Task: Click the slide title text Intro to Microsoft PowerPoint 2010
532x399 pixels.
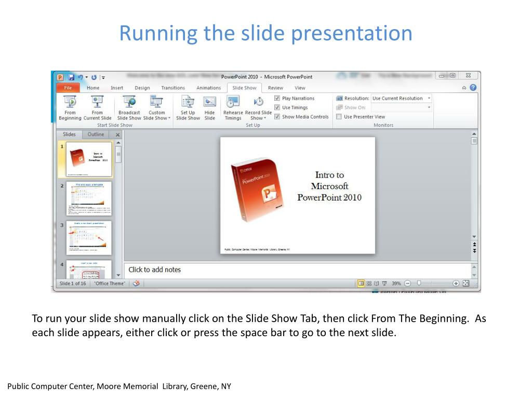Action: (329, 186)
